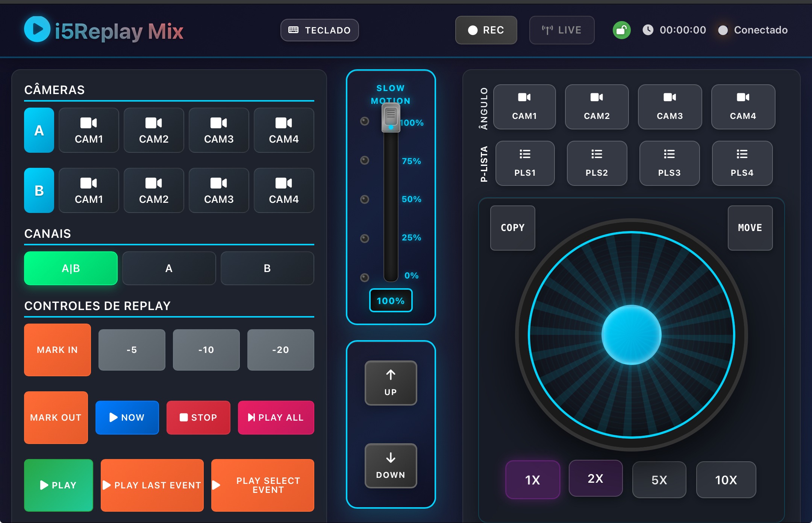
Task: Open the TECLADO keyboard panel
Action: [x=319, y=30]
